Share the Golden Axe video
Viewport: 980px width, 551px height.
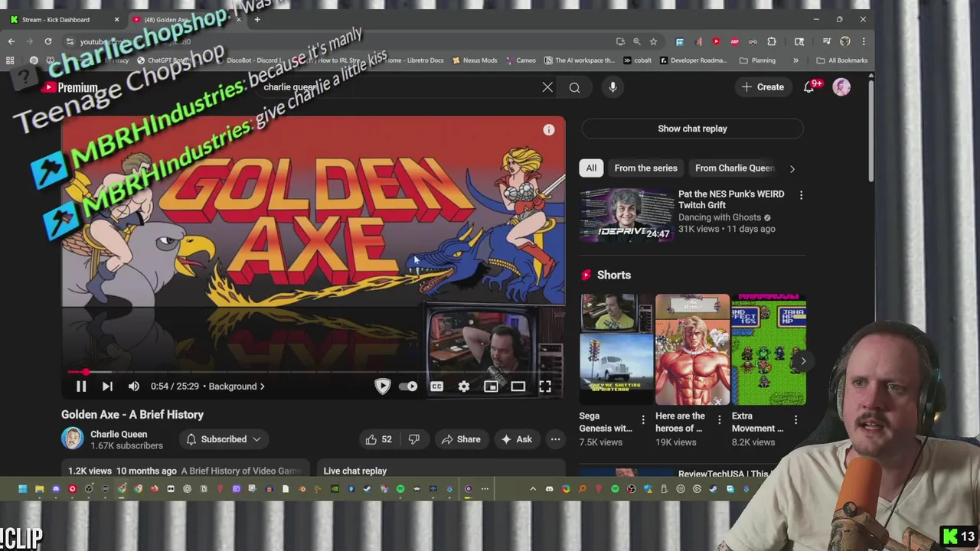461,439
